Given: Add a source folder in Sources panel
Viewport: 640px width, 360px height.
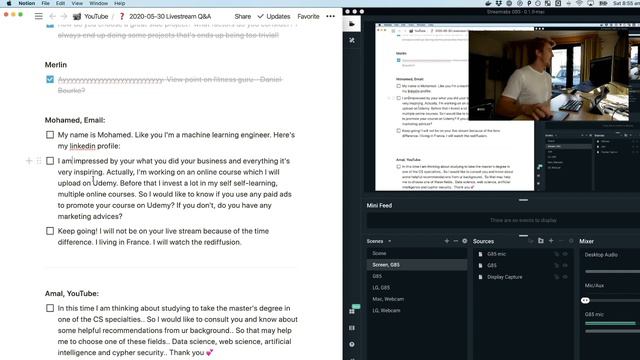Looking at the screenshot, I should [541, 241].
